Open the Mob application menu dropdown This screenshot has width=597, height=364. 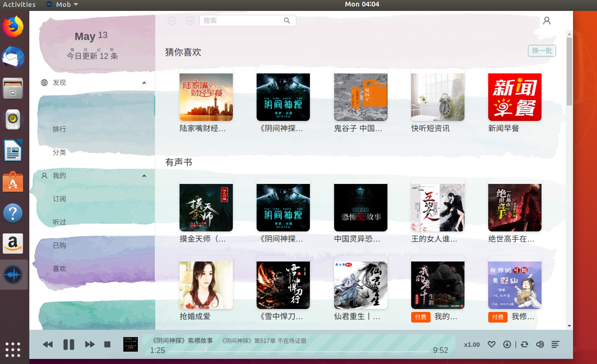63,4
